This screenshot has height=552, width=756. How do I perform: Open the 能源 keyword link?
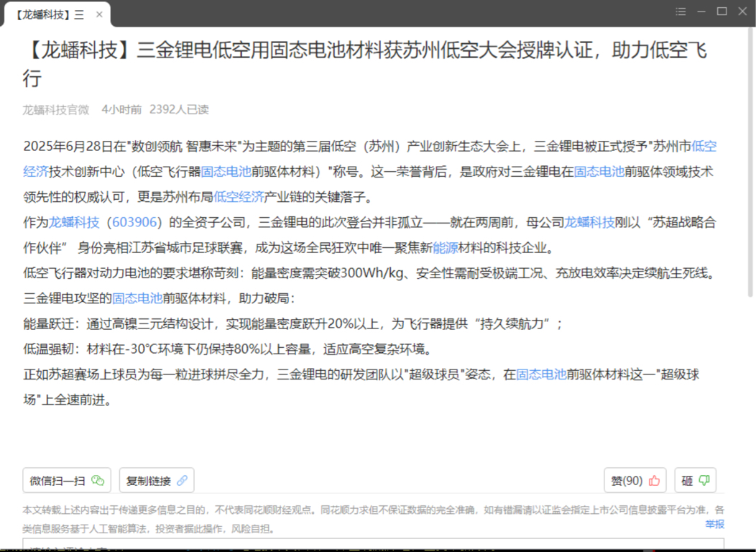click(x=445, y=248)
